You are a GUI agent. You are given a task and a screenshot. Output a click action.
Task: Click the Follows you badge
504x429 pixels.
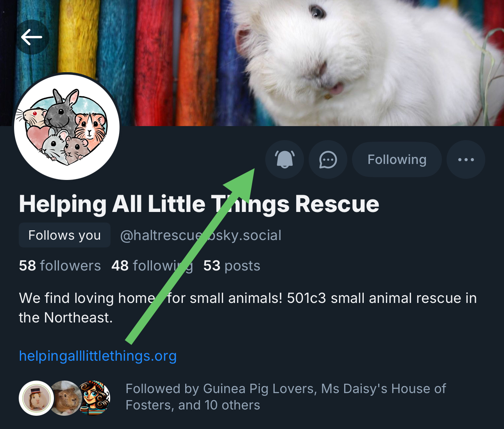[x=64, y=235]
